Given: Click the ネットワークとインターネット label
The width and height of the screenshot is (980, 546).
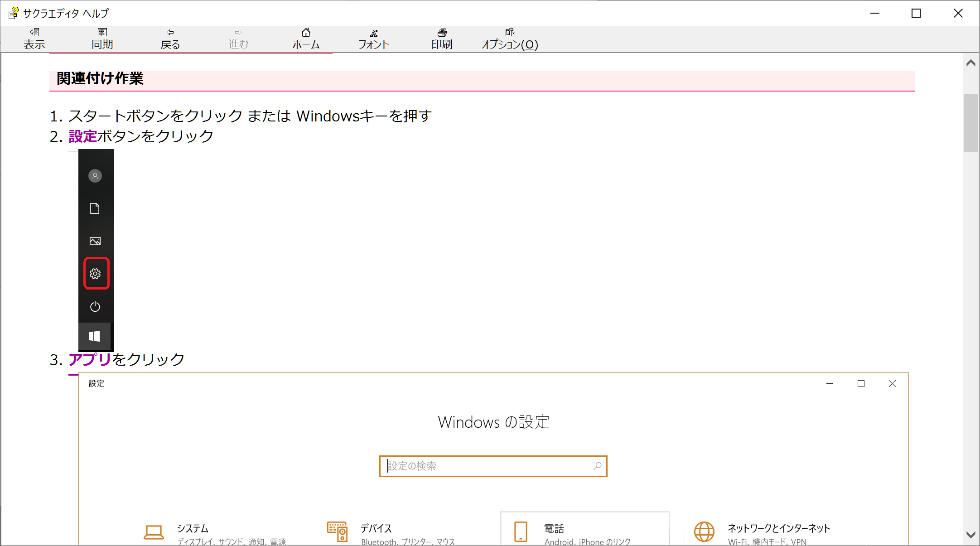Looking at the screenshot, I should point(779,528).
